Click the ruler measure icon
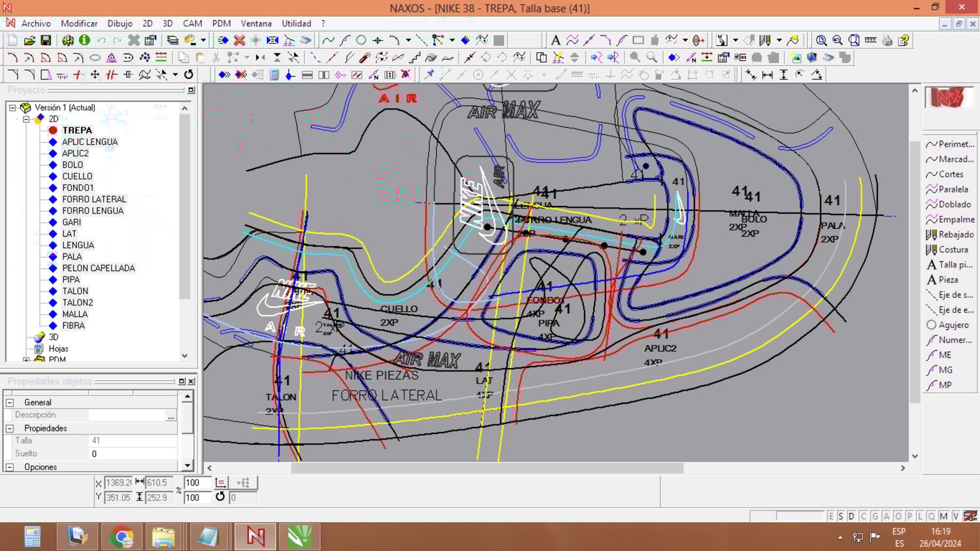The height and width of the screenshot is (551, 980). pyautogui.click(x=870, y=41)
